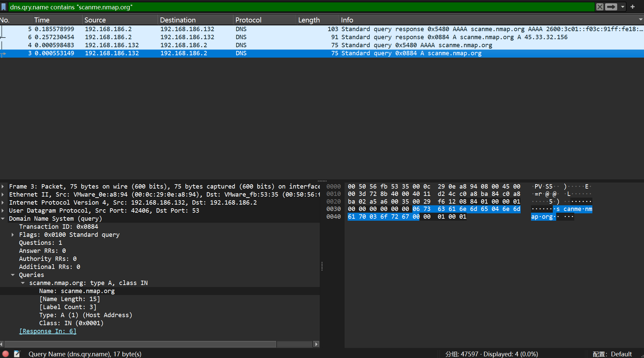Image resolution: width=644 pixels, height=358 pixels.
Task: Expand the Flags: 0x0100 Standard query node
Action: pyautogui.click(x=13, y=235)
